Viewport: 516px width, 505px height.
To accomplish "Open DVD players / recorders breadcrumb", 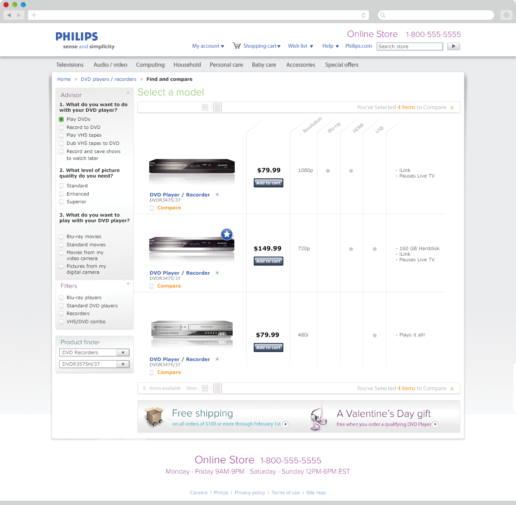I will (108, 79).
